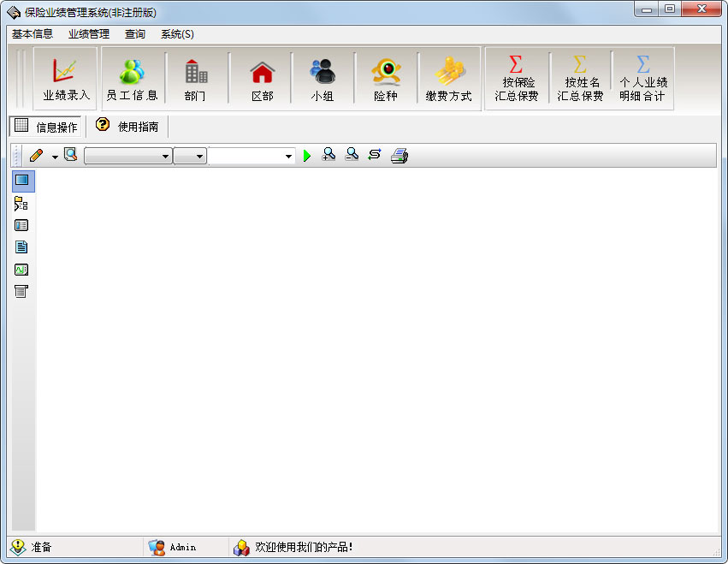Open the 业绩录入 performance entry tool
This screenshot has height=564, width=728.
pos(66,79)
